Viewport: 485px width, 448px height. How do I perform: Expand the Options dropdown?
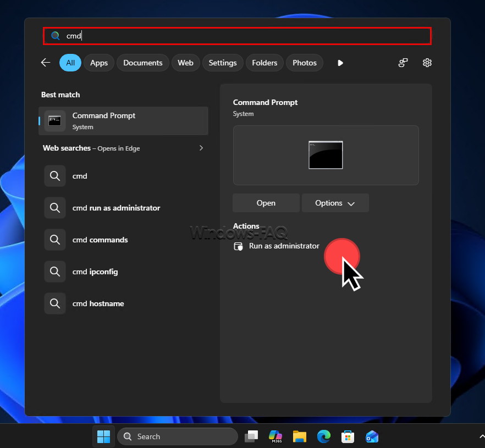335,203
